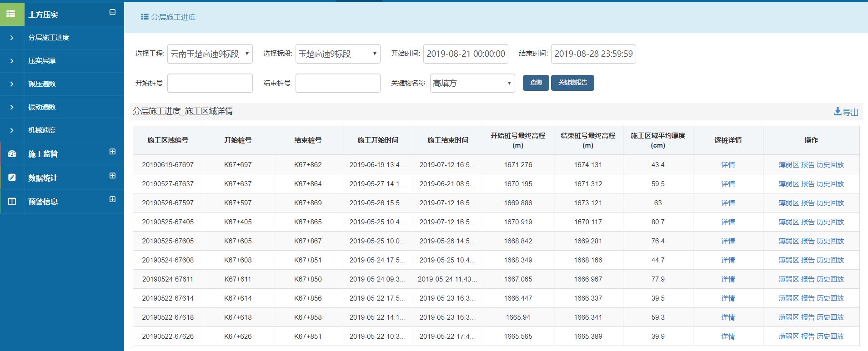The image size is (868, 351).
Task: Click 薄弱区 link in row 20190522-67618
Action: tap(788, 317)
